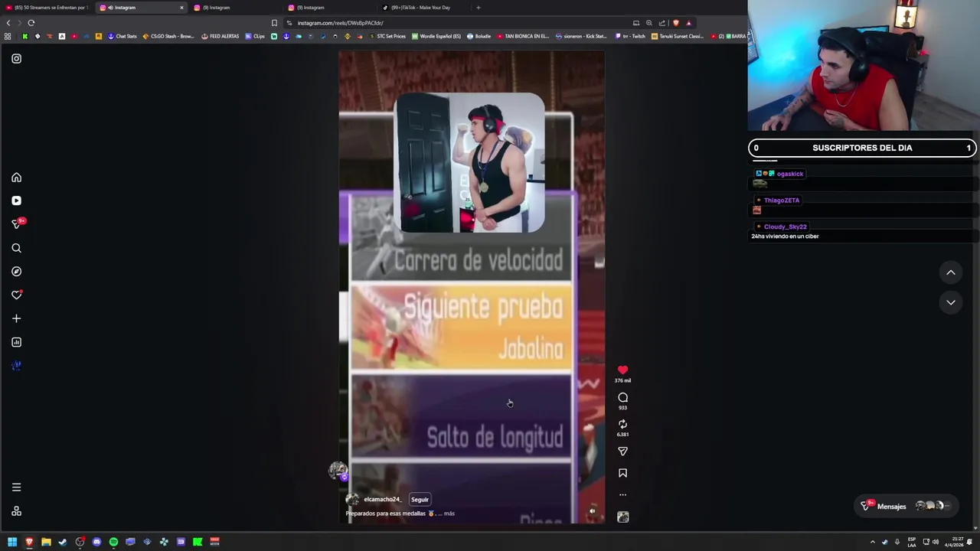Open a new browser tab
The height and width of the screenshot is (551, 980).
click(478, 8)
